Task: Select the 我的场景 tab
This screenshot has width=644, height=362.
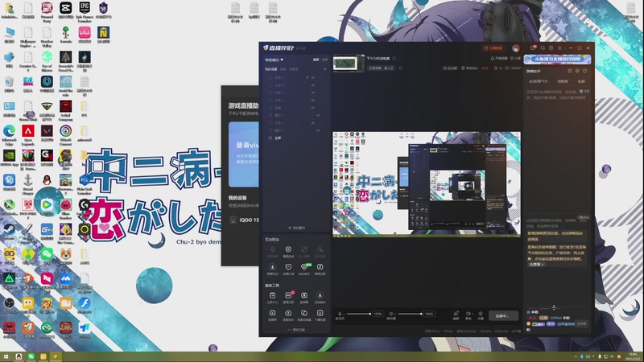Action: (x=271, y=69)
